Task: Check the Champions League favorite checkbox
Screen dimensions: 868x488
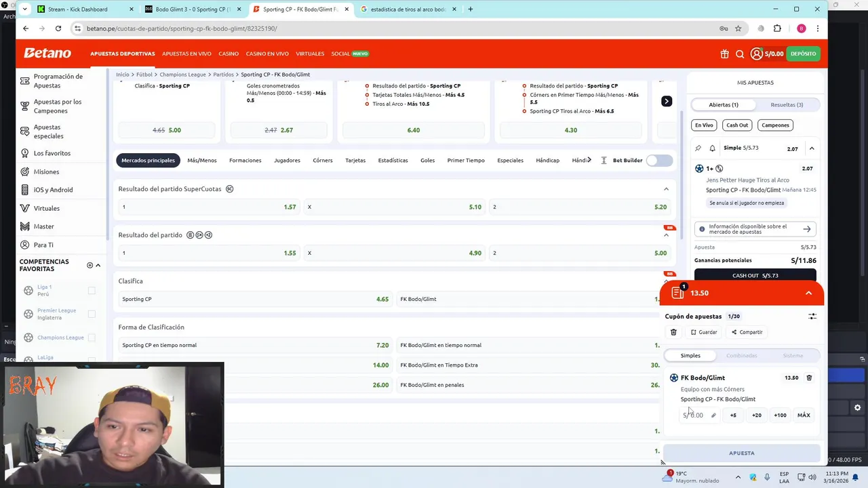Action: [92, 338]
